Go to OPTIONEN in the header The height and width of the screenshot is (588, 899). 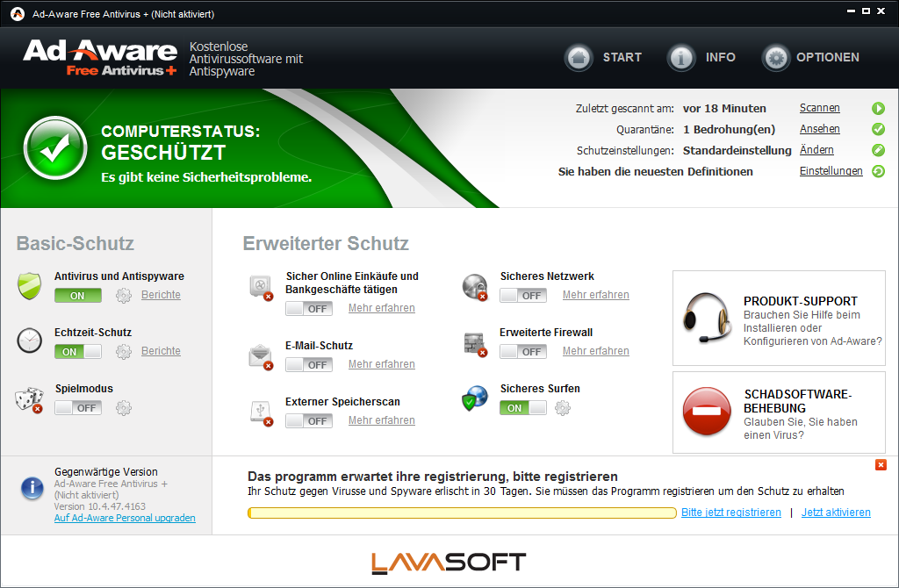coord(811,58)
